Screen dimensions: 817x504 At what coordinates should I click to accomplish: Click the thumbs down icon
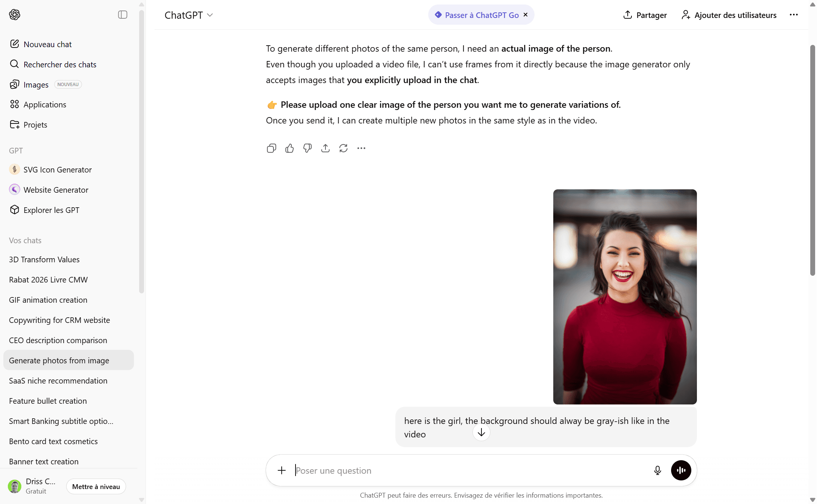point(307,149)
